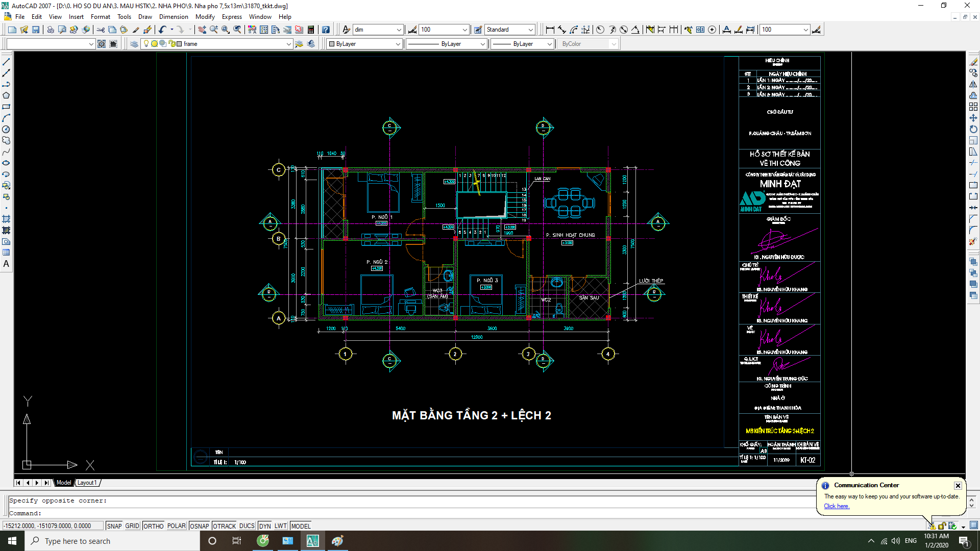Activate the Pan realtime hand tool
980x551 pixels.
click(202, 30)
